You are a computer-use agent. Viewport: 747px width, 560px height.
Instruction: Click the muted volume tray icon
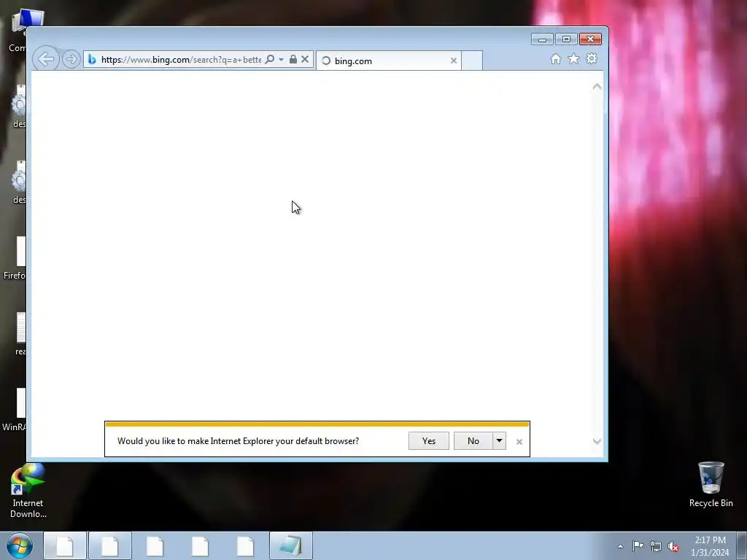(673, 547)
